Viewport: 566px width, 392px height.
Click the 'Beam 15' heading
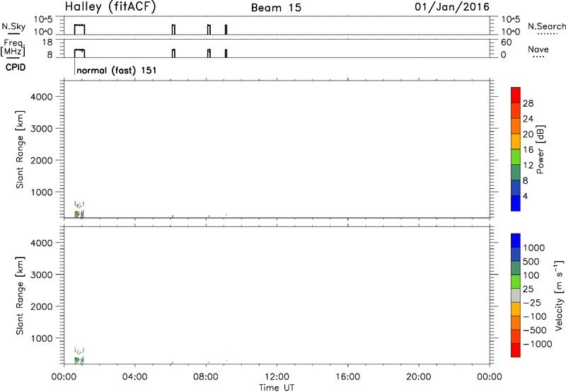(x=276, y=8)
